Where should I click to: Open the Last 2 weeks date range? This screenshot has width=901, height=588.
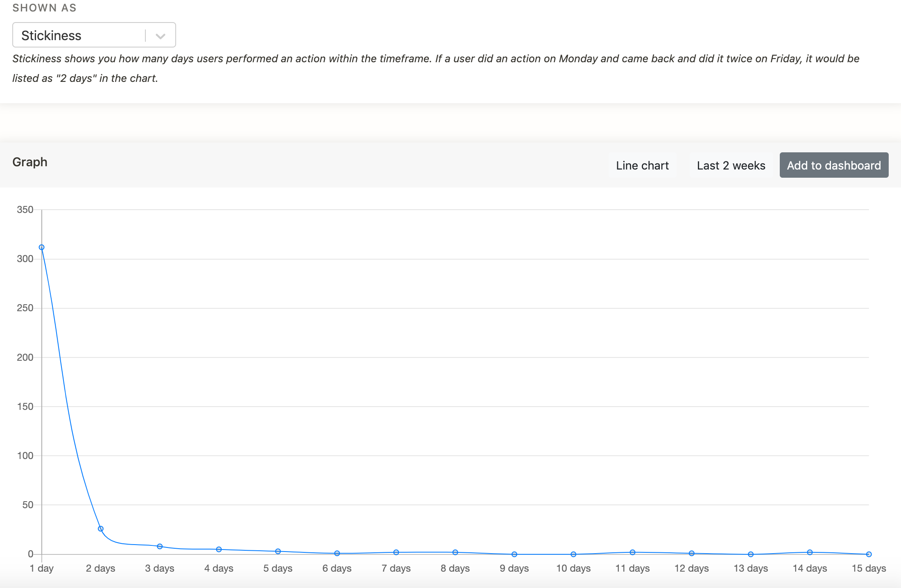click(731, 165)
